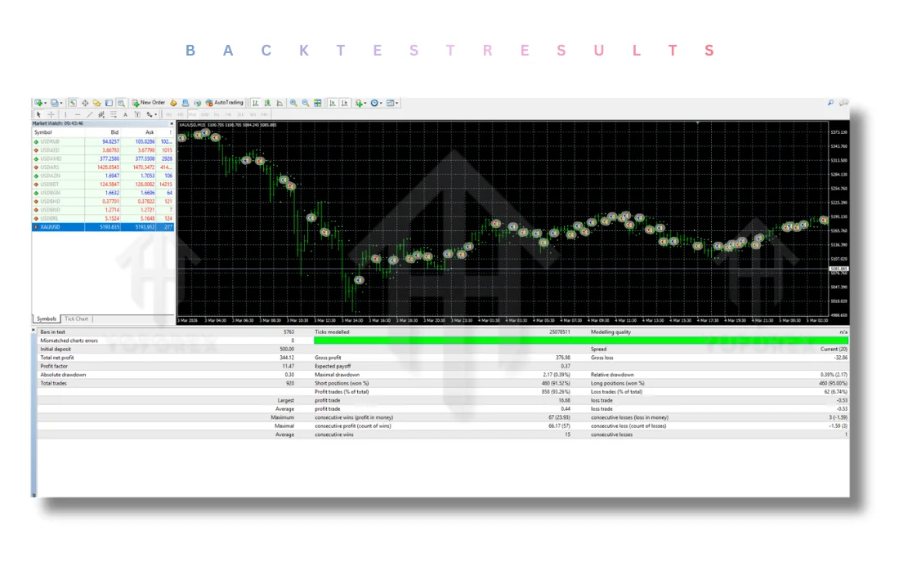Open the New Chart dropdown in toolbar
Screen dimensions: 899x588
click(40, 103)
